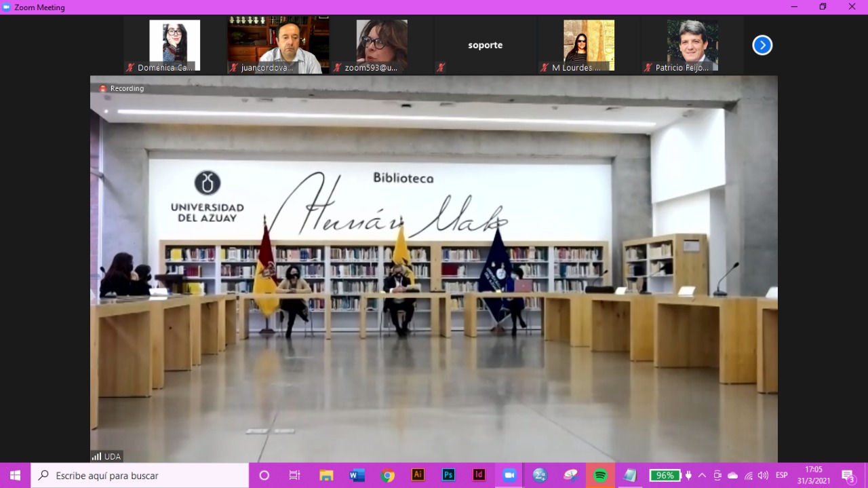Click the OneDrive cloud tray icon
Image resolution: width=868 pixels, height=488 pixels.
point(732,475)
